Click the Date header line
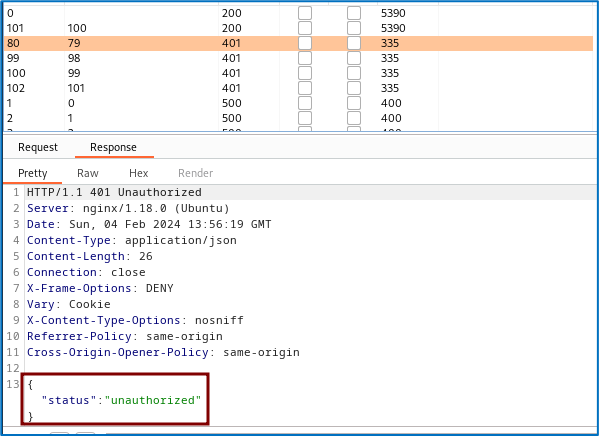The image size is (599, 436). [x=149, y=224]
